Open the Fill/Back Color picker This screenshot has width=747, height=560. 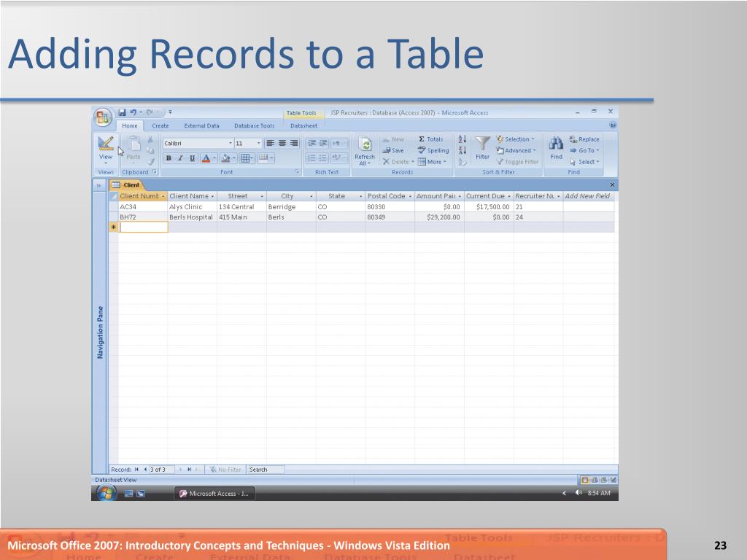228,158
